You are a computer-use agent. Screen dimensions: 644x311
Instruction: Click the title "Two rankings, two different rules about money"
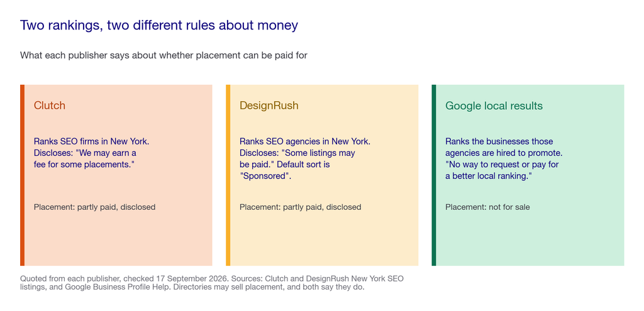[159, 25]
